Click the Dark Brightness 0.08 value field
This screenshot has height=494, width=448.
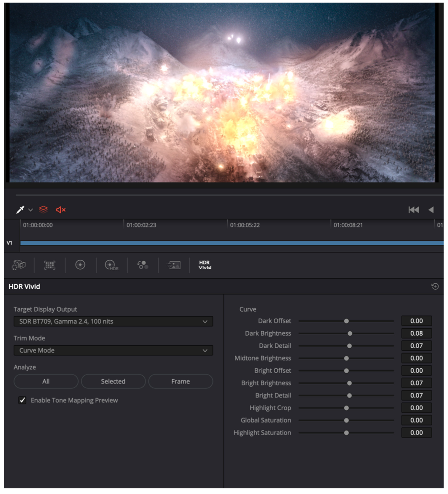click(x=417, y=333)
